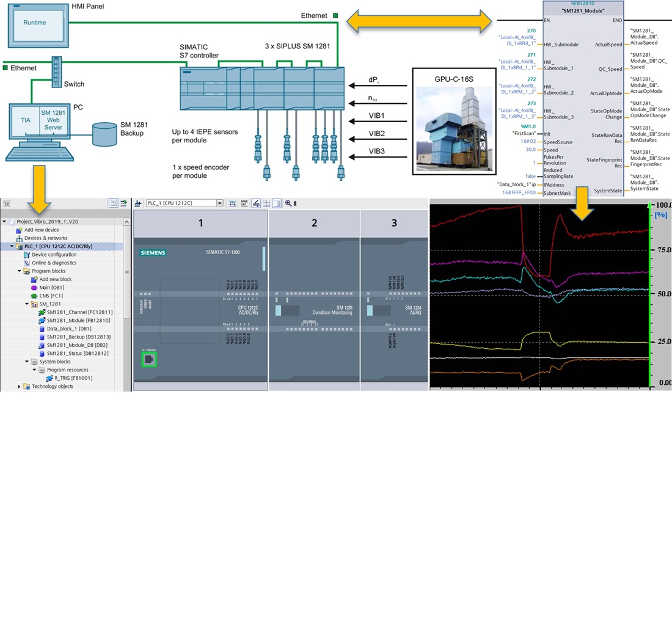
Task: Open the PLC_1 [CPU 1212C] device dropdown
Action: (220, 203)
